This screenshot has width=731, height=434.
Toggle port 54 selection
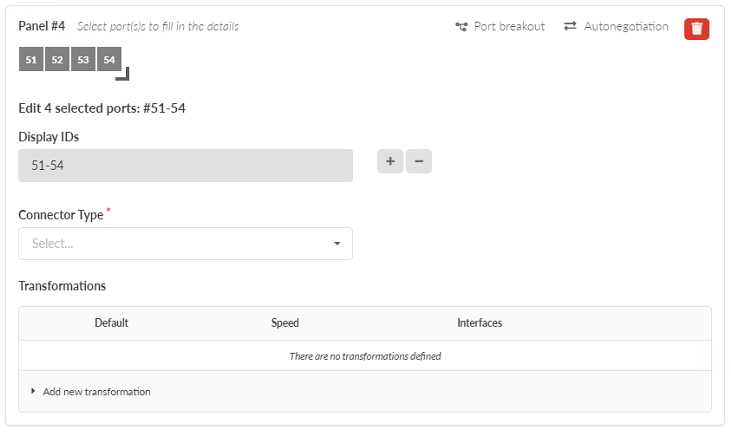pos(109,60)
